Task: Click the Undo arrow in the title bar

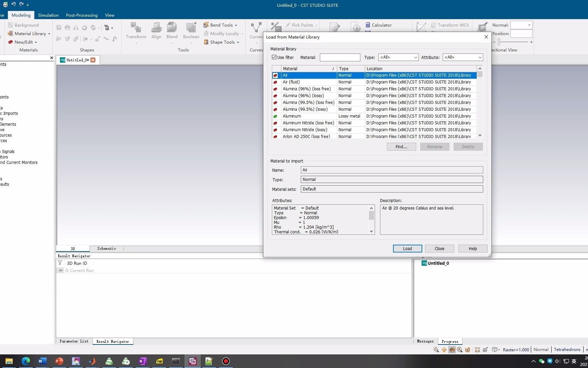Action: [x=14, y=4]
